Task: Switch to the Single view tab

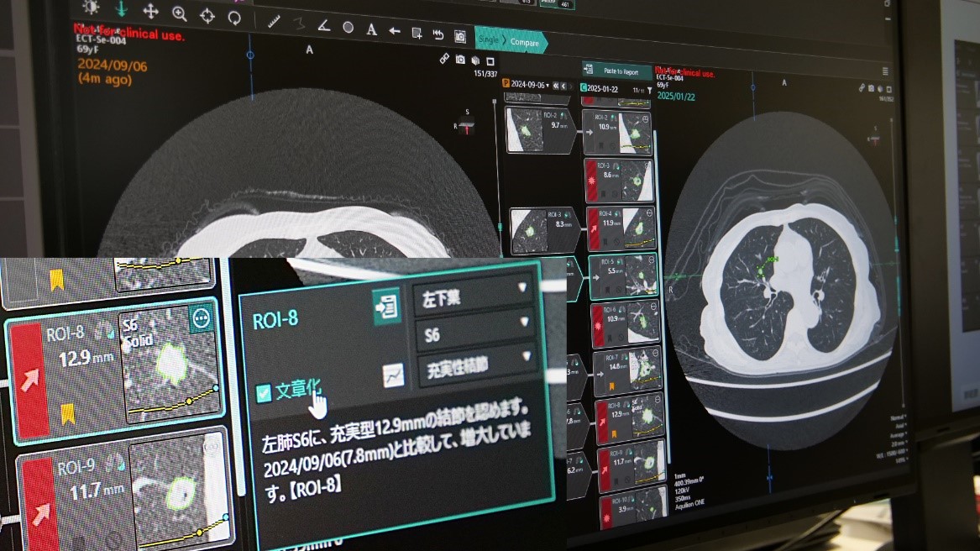Action: pos(488,40)
